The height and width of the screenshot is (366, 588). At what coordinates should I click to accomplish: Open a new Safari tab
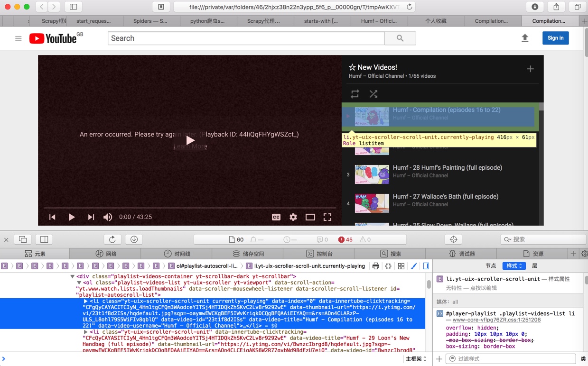(x=584, y=21)
